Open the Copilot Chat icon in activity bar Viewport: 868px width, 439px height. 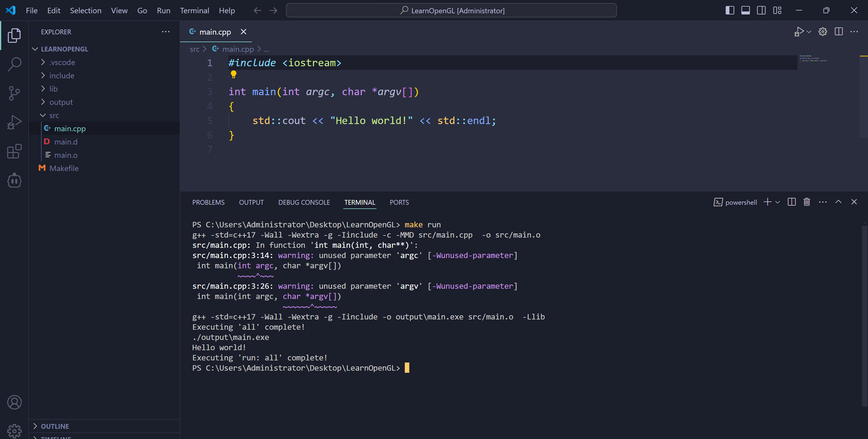pyautogui.click(x=14, y=180)
